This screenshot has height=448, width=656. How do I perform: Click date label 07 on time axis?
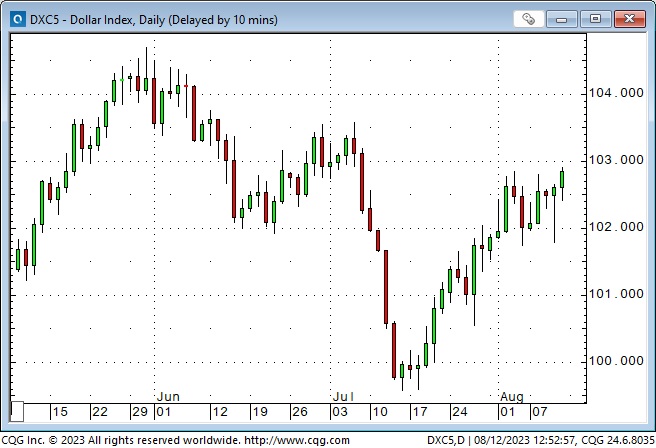coord(540,412)
